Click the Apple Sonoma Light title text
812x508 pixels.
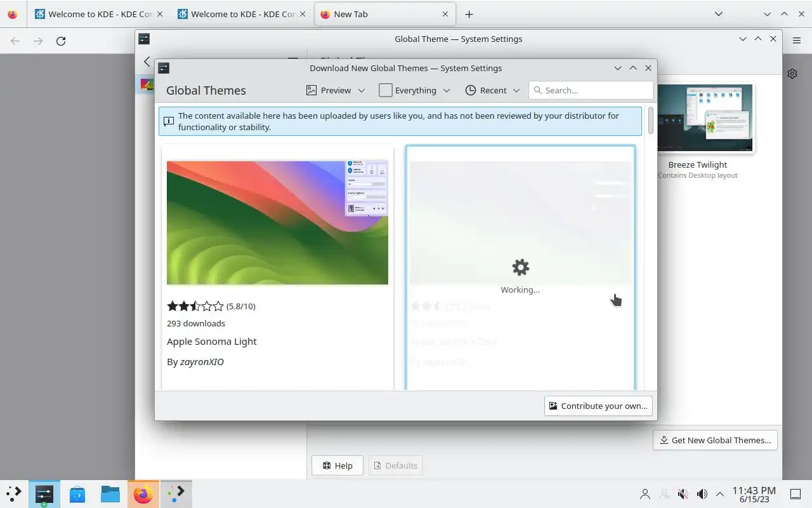(x=212, y=342)
